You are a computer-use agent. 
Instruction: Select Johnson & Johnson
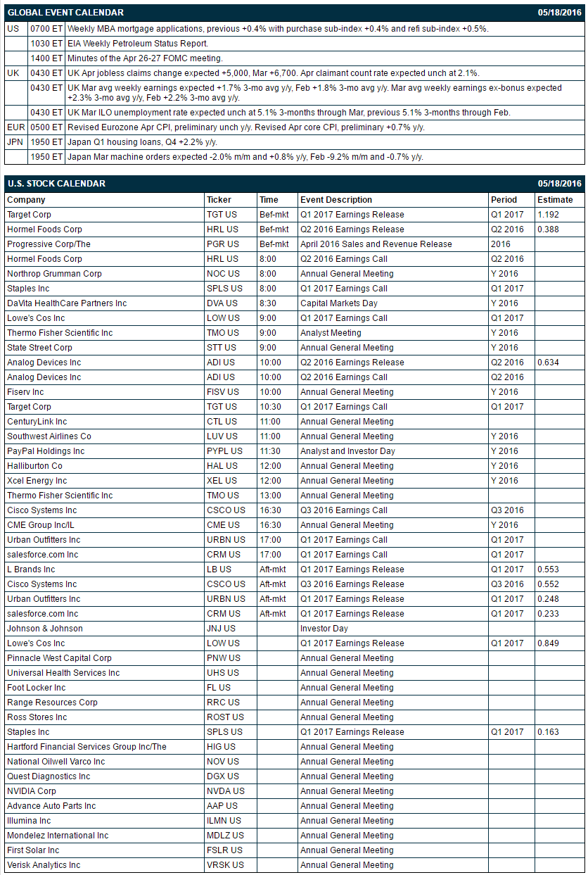click(x=45, y=629)
